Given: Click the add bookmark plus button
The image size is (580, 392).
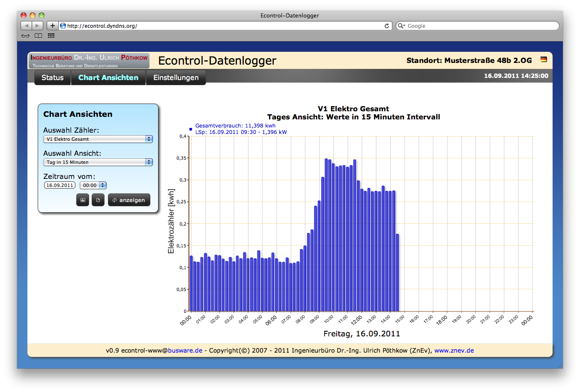Looking at the screenshot, I should coord(52,26).
